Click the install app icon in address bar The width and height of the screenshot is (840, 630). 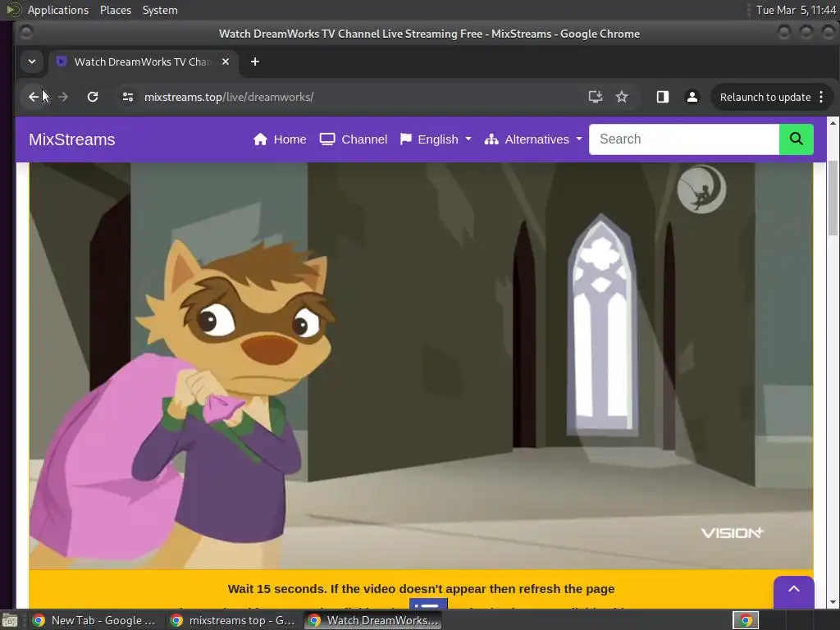[x=596, y=97]
